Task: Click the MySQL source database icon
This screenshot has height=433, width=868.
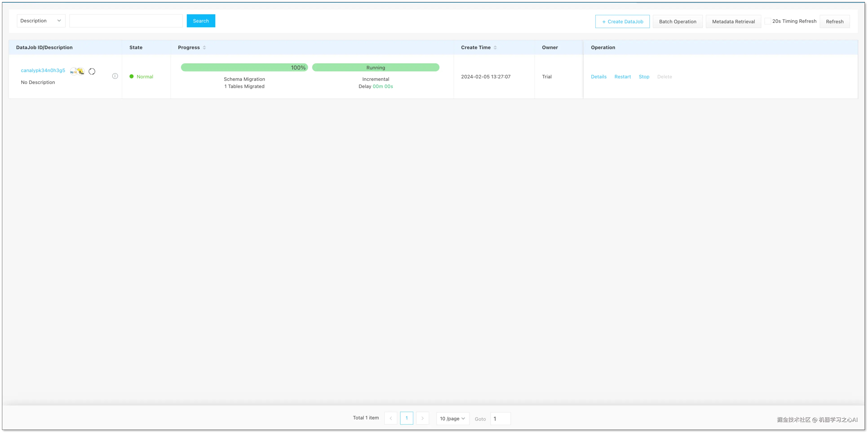Action: [x=73, y=71]
